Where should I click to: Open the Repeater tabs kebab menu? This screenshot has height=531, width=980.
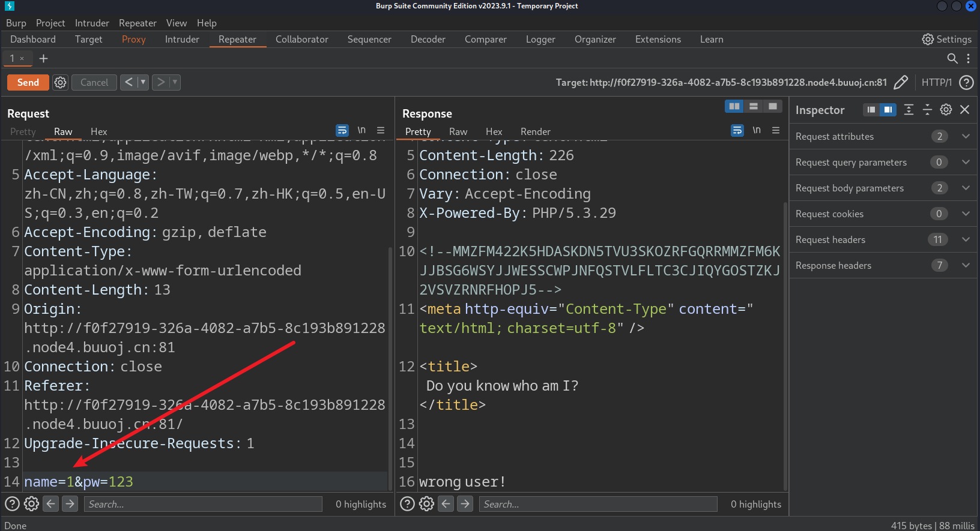968,58
